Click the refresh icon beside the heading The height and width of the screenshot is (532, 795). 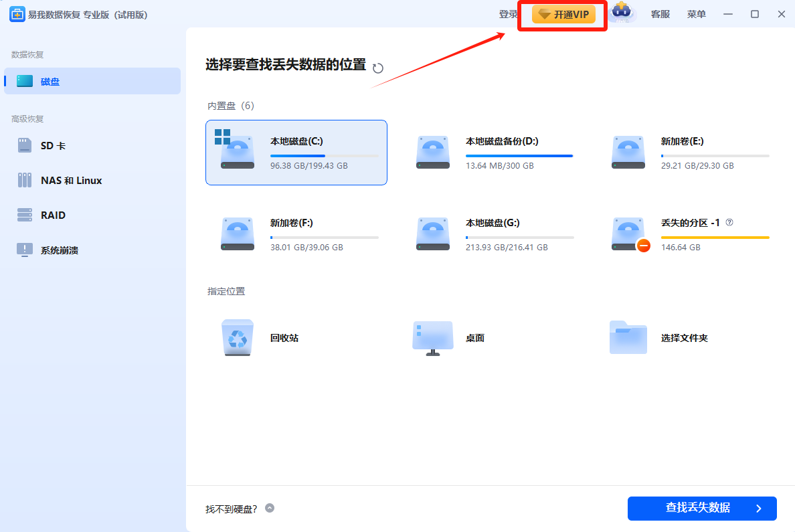pos(378,68)
